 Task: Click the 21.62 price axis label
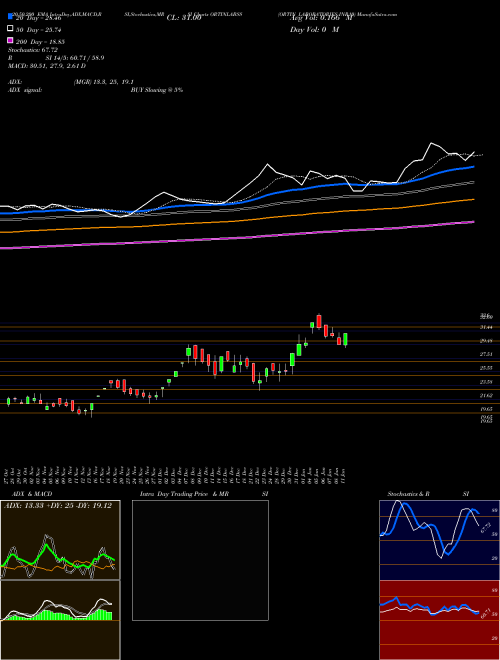click(487, 396)
